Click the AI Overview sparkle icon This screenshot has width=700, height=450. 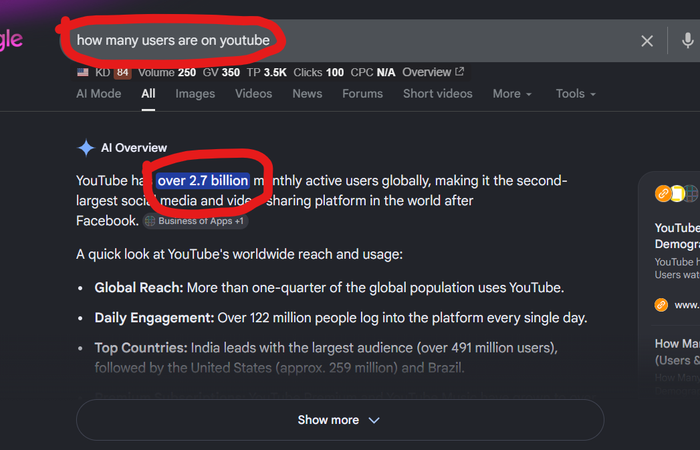[86, 148]
